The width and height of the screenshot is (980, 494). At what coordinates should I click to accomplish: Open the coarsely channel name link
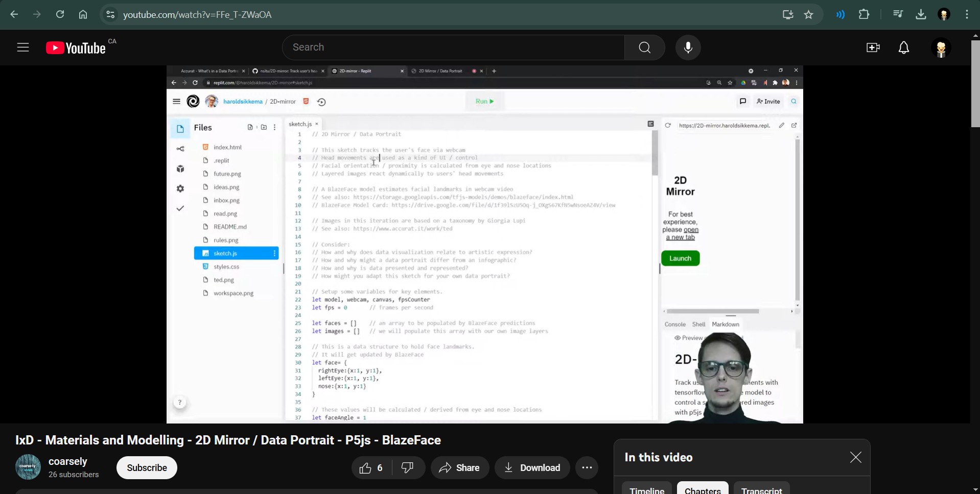click(68, 461)
